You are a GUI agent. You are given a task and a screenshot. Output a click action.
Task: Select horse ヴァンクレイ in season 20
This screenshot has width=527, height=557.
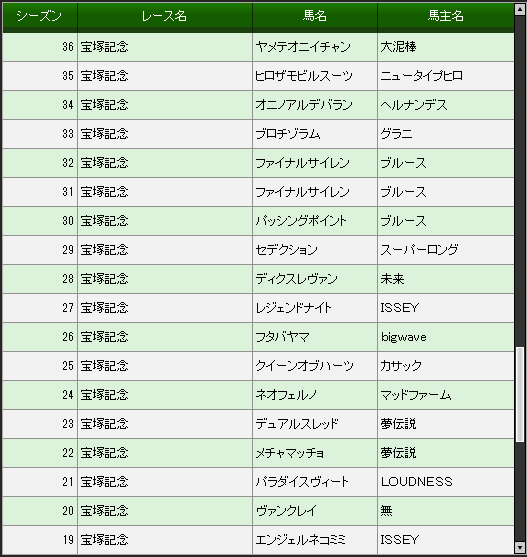pyautogui.click(x=286, y=511)
